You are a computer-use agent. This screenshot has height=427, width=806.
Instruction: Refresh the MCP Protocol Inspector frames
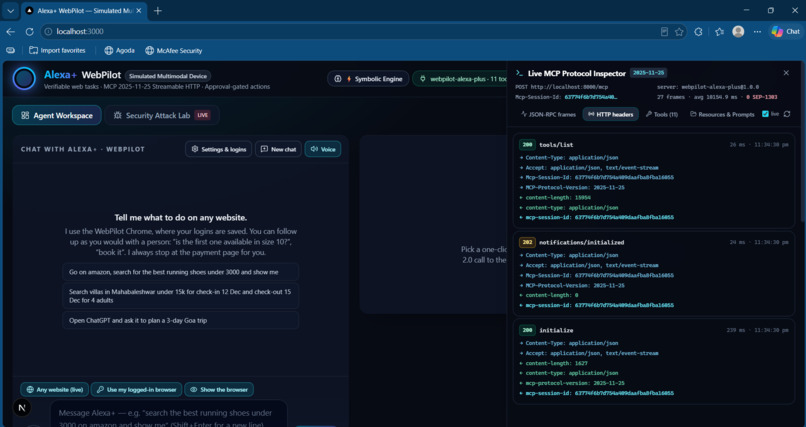click(786, 114)
